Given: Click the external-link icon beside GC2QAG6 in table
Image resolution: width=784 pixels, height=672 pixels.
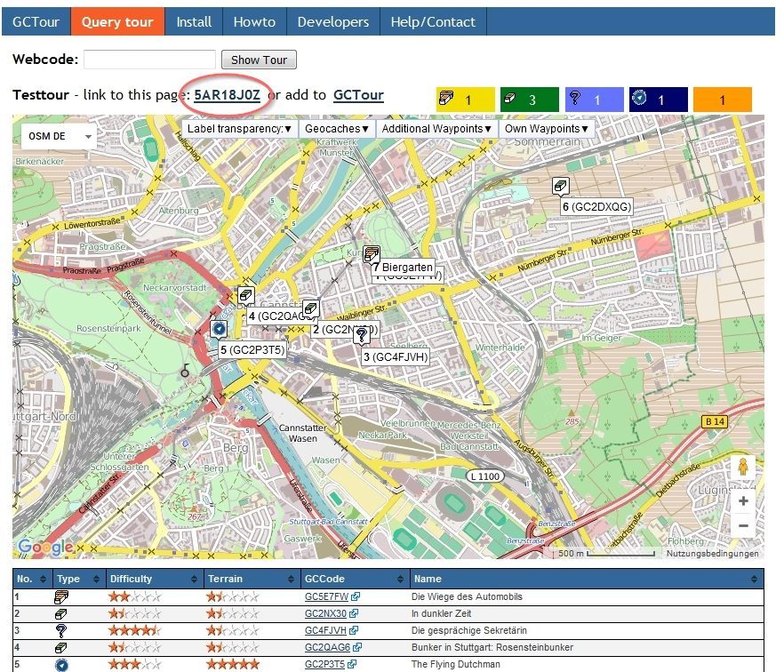Looking at the screenshot, I should tap(357, 647).
